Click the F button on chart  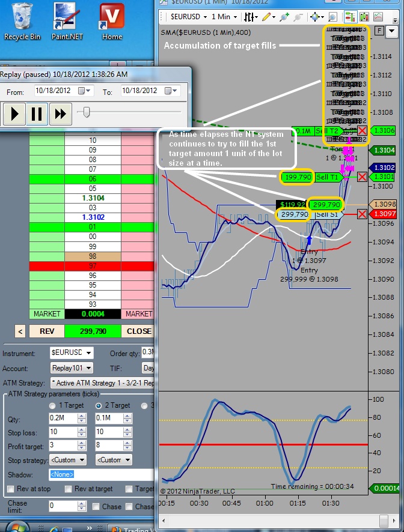tap(379, 31)
